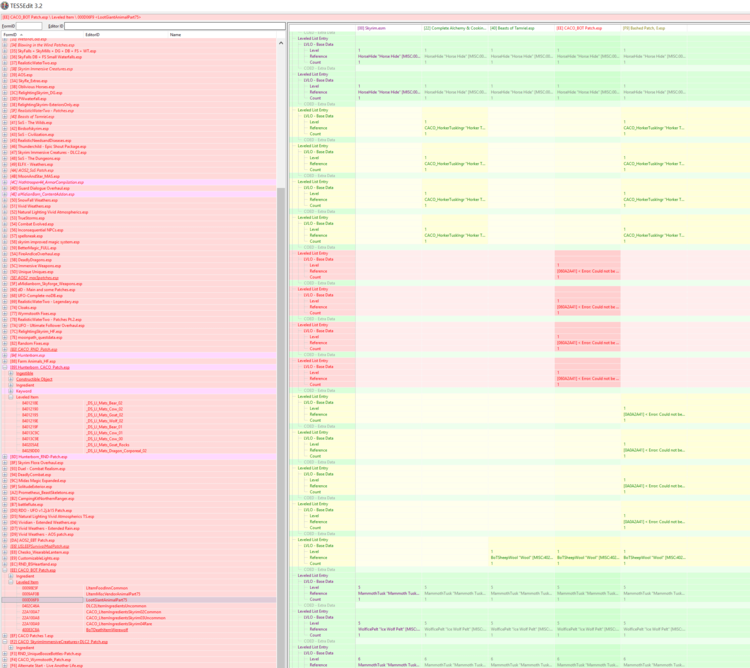Expand the SolitudeExterior.esp node
750x668 pixels.
[x=5, y=487]
